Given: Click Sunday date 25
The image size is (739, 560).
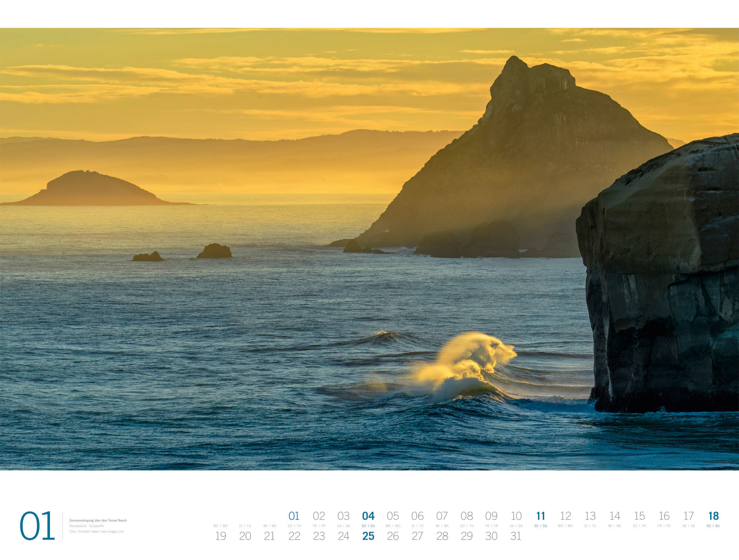Looking at the screenshot, I should click(368, 536).
